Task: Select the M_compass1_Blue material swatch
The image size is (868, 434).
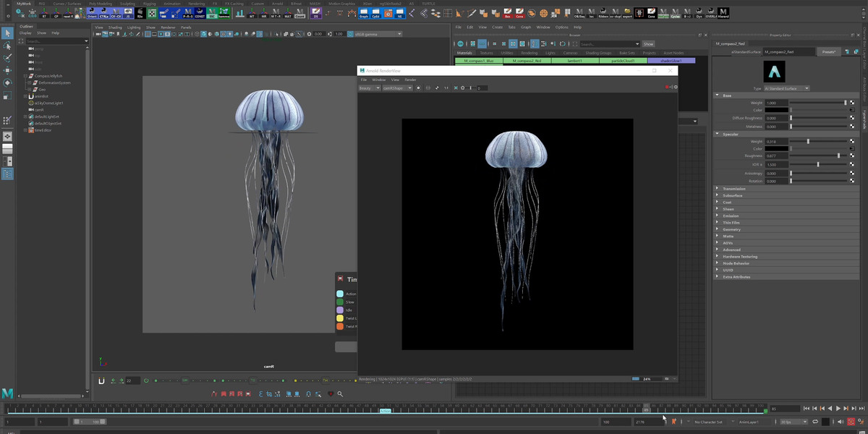Action: pyautogui.click(x=479, y=61)
